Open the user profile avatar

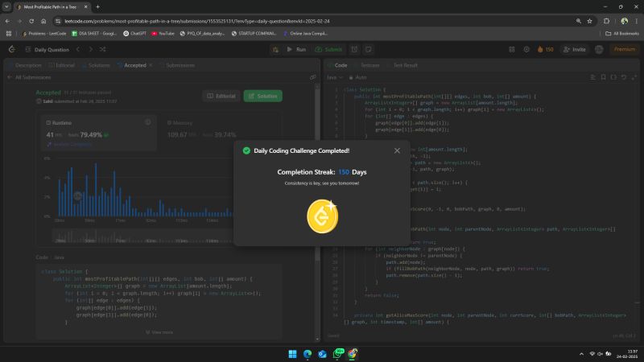[x=599, y=49]
